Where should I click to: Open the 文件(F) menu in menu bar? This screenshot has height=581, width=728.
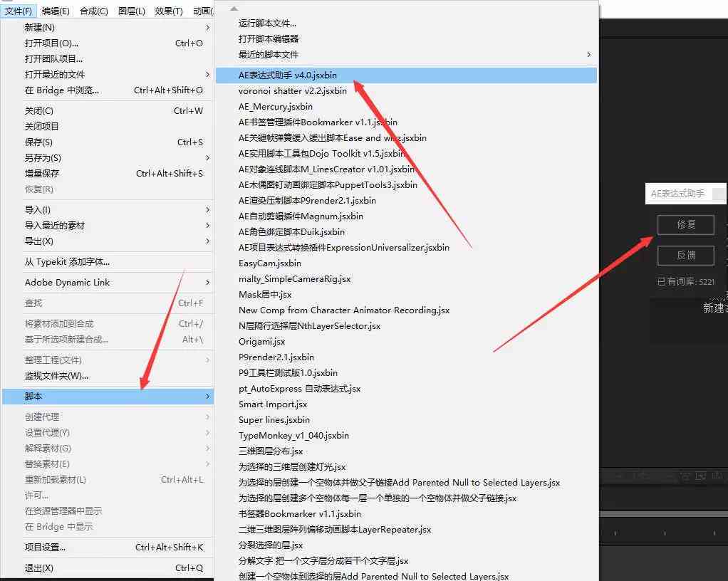pos(19,11)
